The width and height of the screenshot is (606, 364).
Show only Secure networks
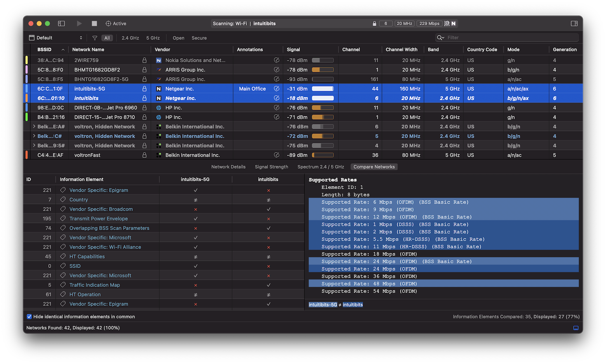click(x=199, y=38)
